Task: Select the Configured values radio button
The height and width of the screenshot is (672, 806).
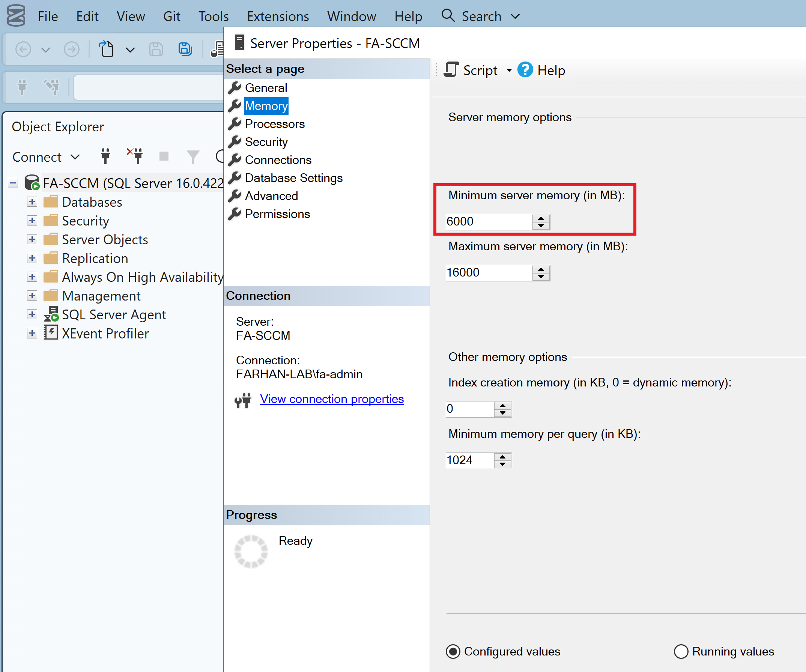Action: [x=453, y=652]
